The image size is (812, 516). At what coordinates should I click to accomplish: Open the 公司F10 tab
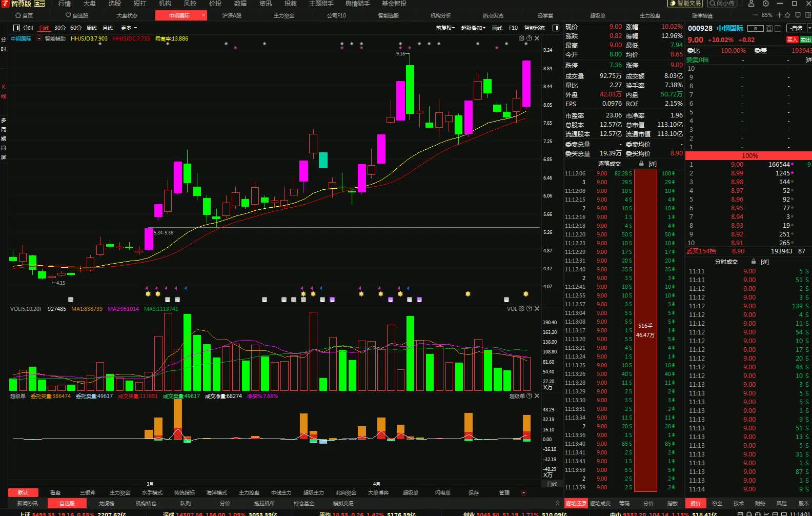coord(336,15)
